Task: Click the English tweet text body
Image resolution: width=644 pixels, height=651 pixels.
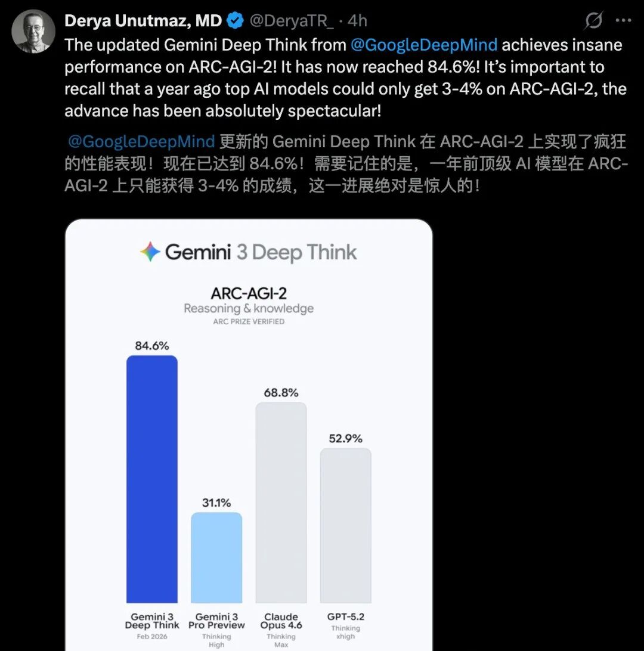Action: (345, 78)
